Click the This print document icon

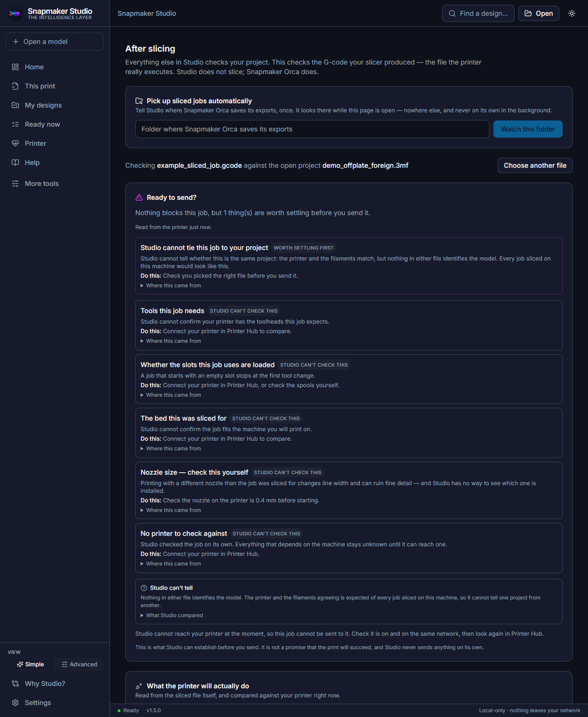15,86
